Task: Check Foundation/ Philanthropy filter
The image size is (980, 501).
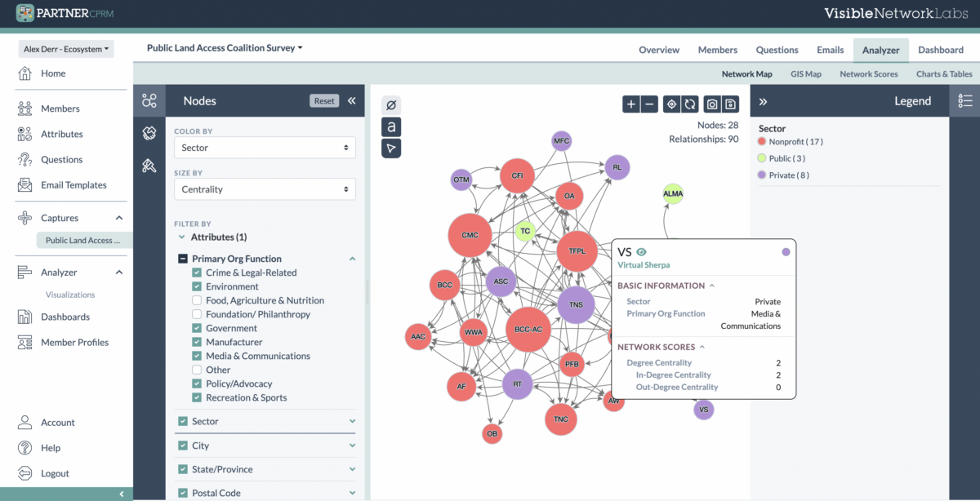Action: pos(197,314)
